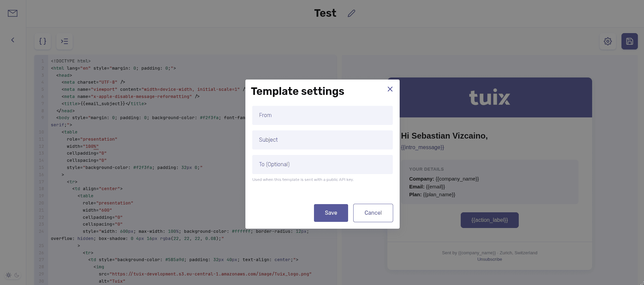Click the <!DOCTYPE html> code line
Viewport: 644px width, 285px height.
coord(71,61)
